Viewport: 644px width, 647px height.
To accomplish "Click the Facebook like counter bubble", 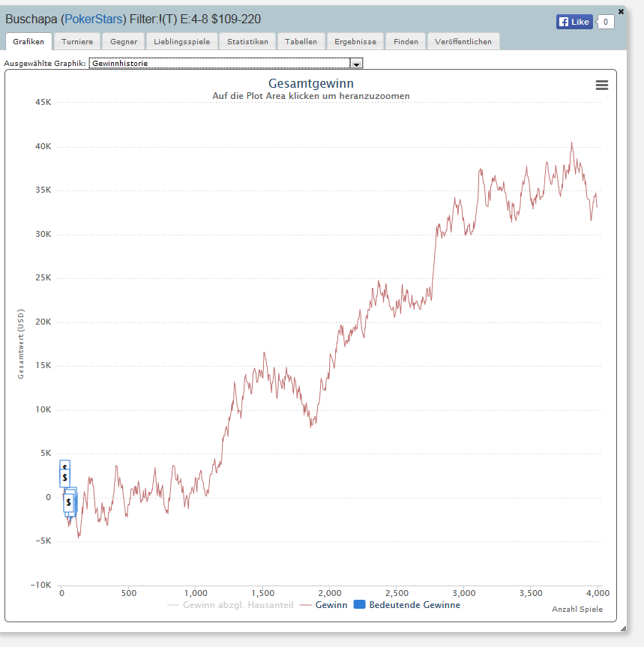I will coord(605,22).
